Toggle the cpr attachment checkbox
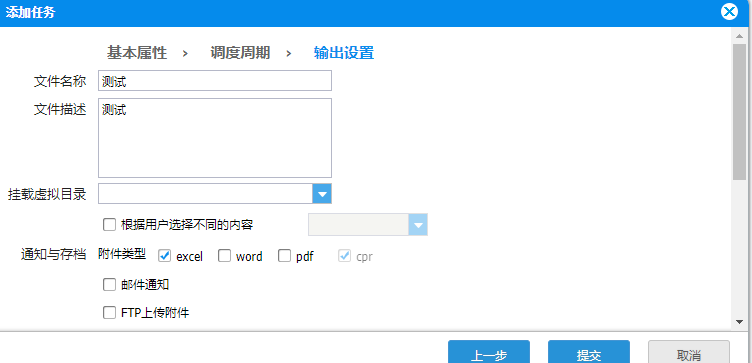The width and height of the screenshot is (752, 363). (344, 256)
